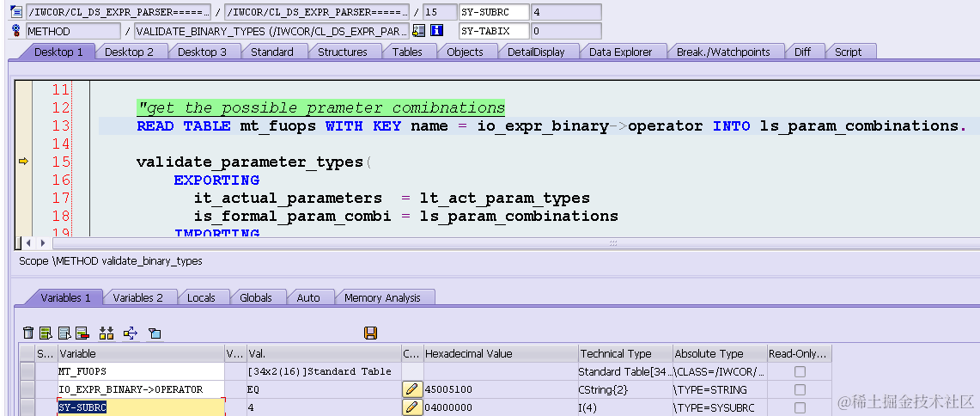Click the Hexadecimal Value column header
The height and width of the screenshot is (416, 980).
[x=501, y=353]
